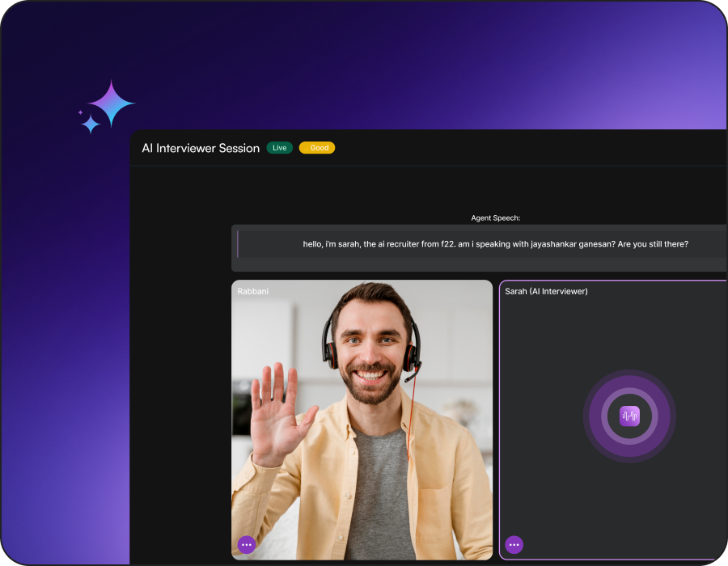Click the Good connection quality indicator

pyautogui.click(x=317, y=147)
